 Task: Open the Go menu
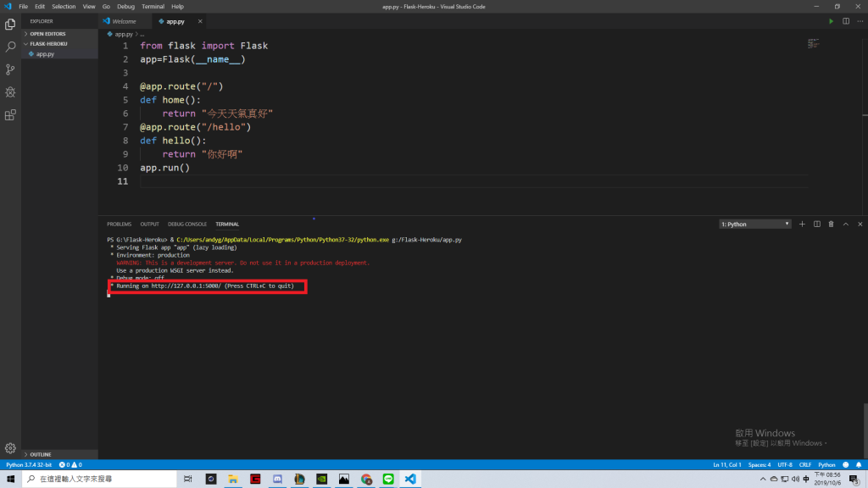(x=106, y=7)
